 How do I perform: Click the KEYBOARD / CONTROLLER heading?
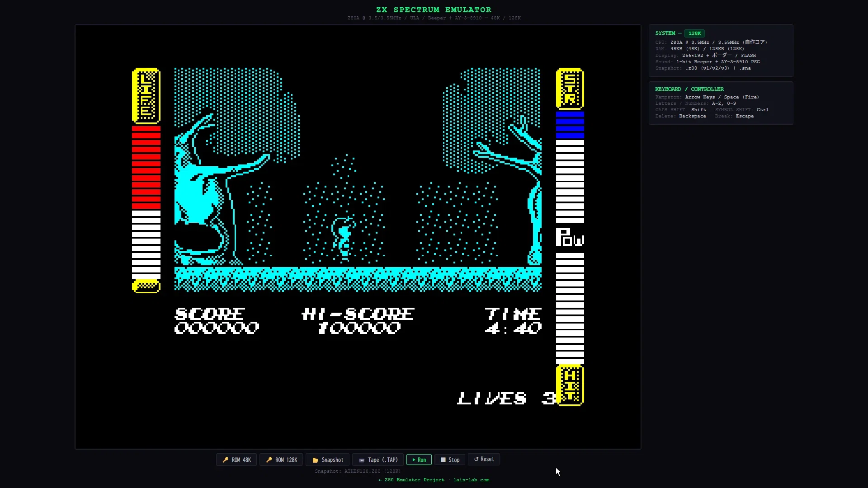coord(689,89)
